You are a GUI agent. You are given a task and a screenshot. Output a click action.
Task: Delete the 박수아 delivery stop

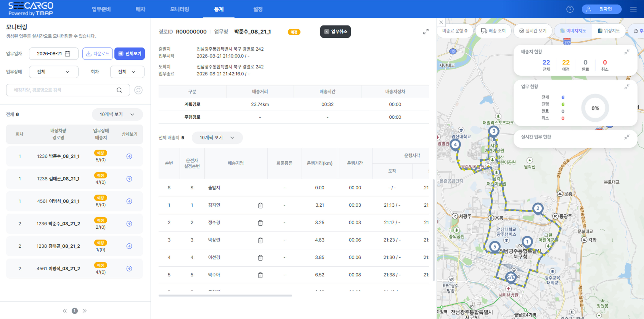[x=260, y=275]
